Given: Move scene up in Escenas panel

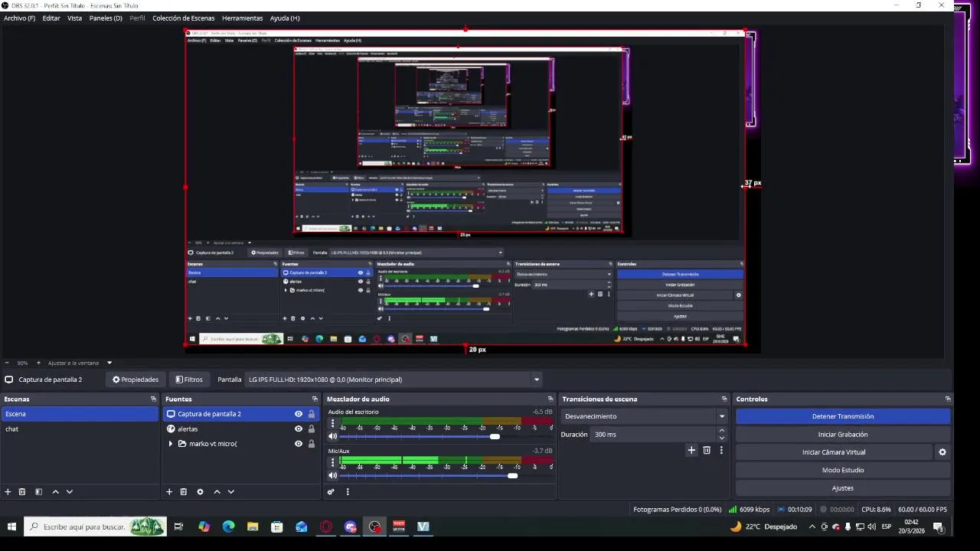Looking at the screenshot, I should [x=55, y=492].
